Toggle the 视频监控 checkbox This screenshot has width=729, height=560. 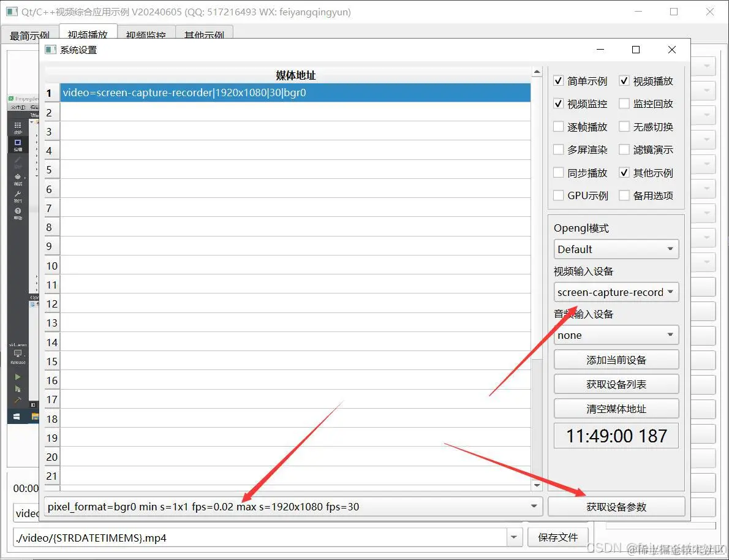coord(558,104)
